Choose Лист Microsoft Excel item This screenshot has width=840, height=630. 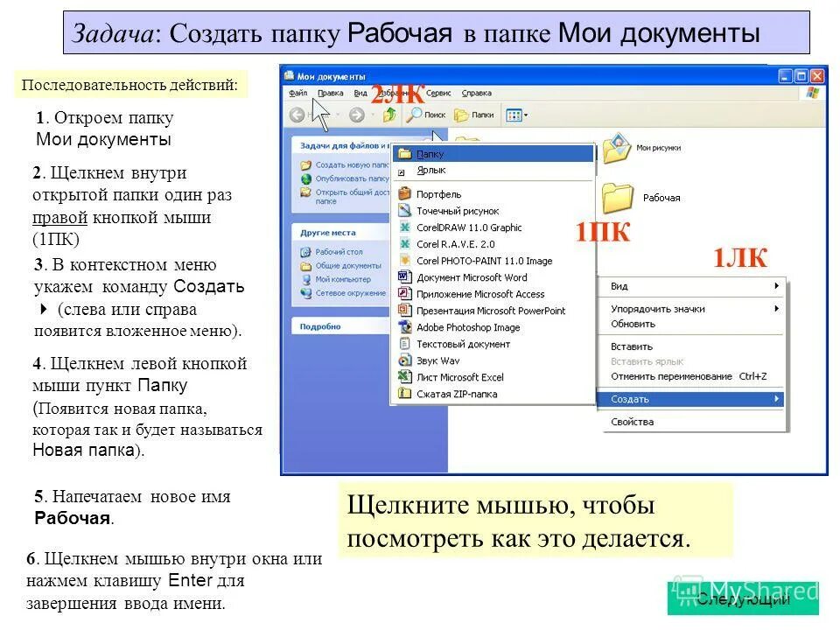[493, 377]
